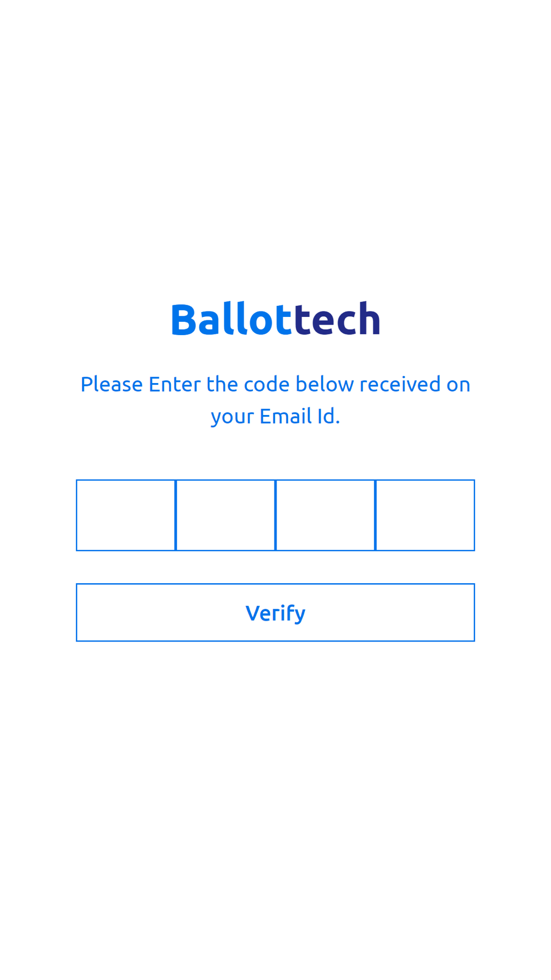This screenshot has width=551, height=980.
Task: Click the Ballottech logo
Action: (x=275, y=319)
